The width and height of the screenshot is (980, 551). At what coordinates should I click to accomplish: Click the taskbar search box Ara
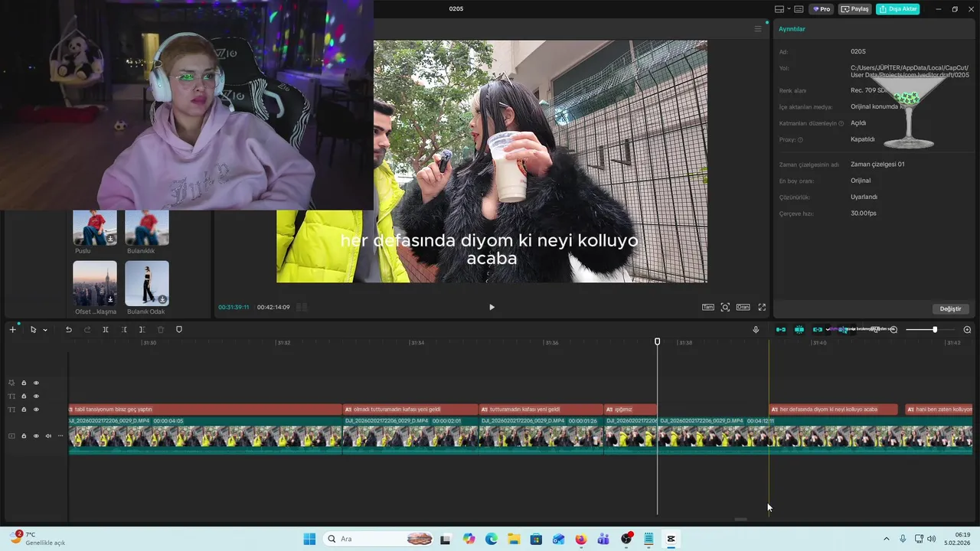[379, 539]
